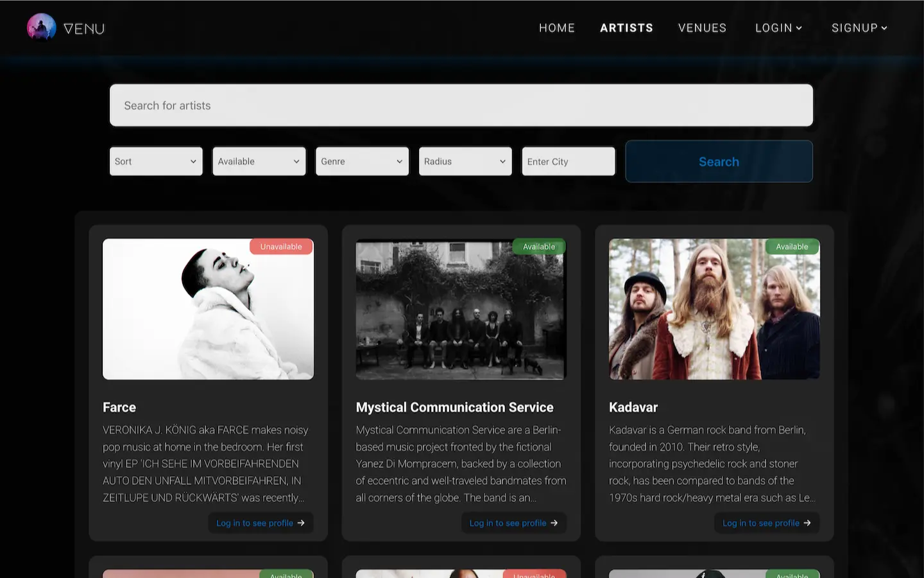Click the Venu logo icon
Viewport: 924px width, 578px height.
[42, 28]
